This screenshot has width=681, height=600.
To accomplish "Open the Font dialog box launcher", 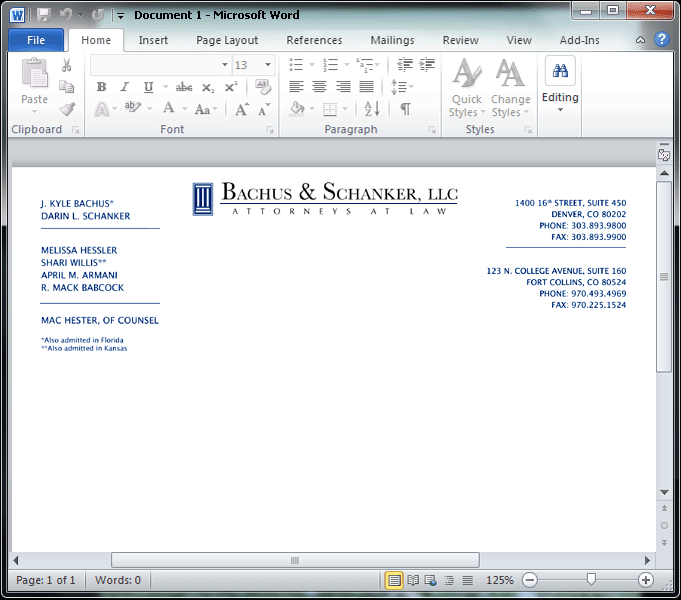I will point(270,130).
